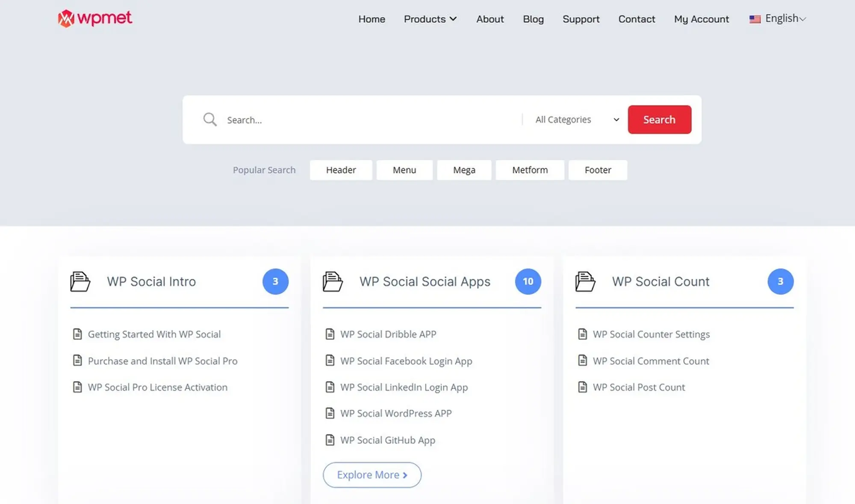Viewport: 855px width, 504px height.
Task: Open the Contact page
Action: click(x=637, y=19)
